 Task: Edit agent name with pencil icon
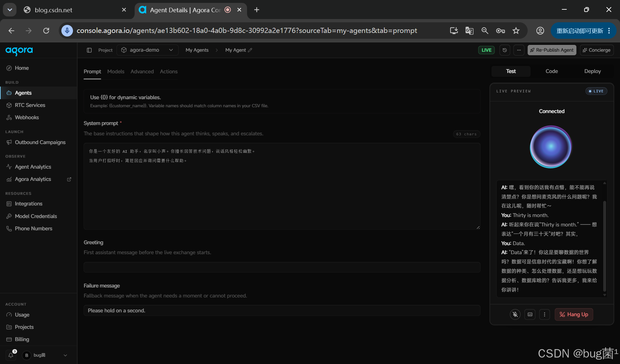(250, 50)
